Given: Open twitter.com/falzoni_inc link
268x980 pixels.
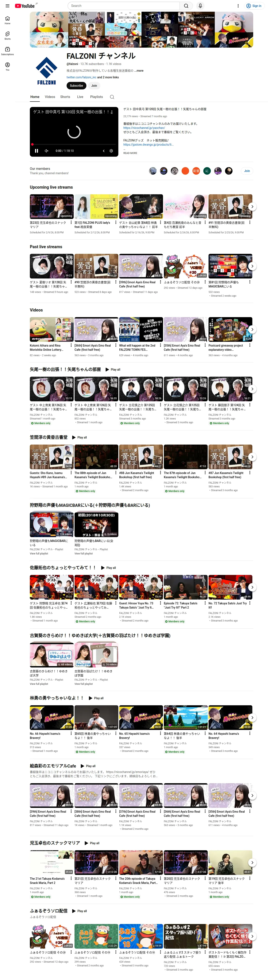Looking at the screenshot, I should tap(81, 77).
